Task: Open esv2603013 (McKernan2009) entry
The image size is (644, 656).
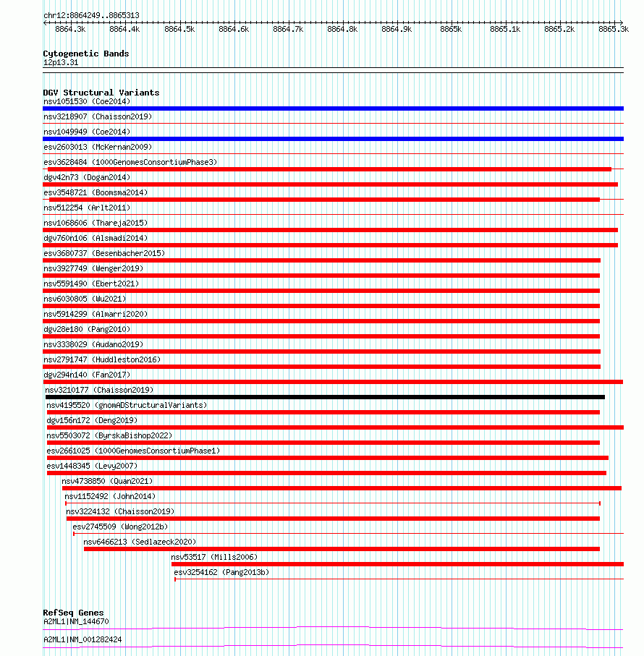Action: [x=98, y=148]
